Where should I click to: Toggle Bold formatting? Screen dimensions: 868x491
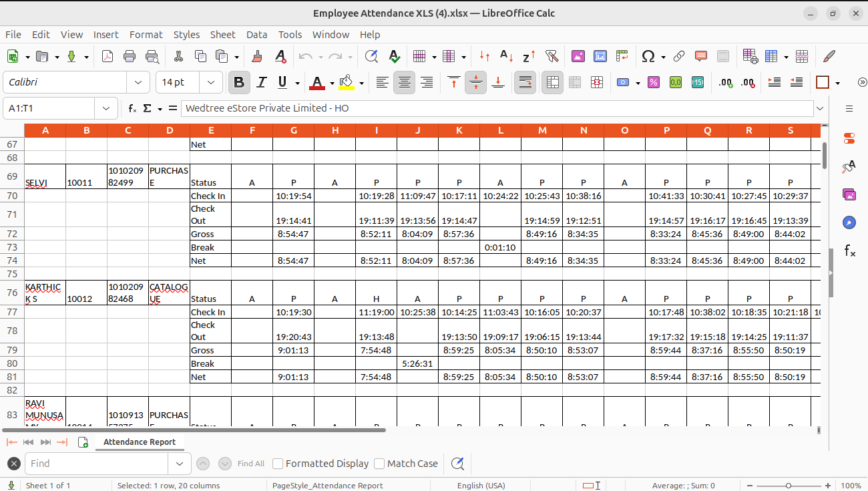pos(239,83)
